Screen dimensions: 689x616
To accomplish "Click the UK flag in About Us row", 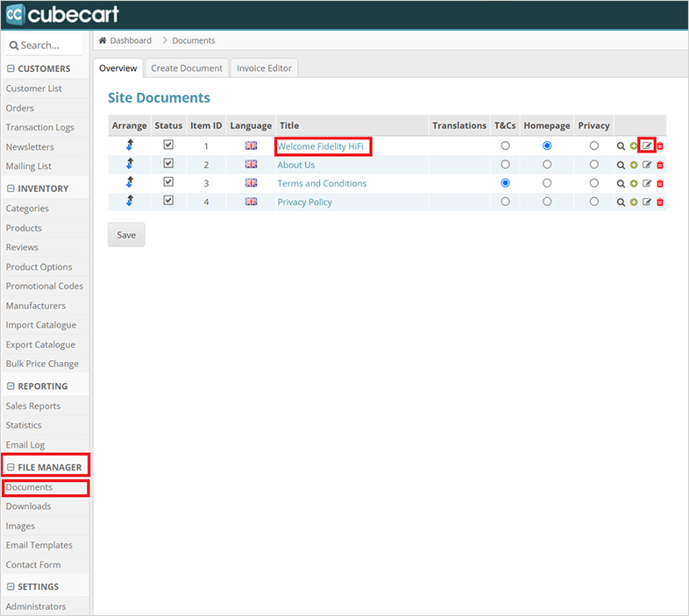I will (251, 164).
